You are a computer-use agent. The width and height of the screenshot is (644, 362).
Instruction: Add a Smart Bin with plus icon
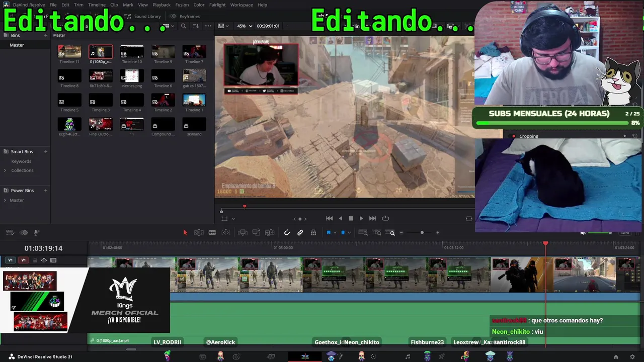click(x=46, y=151)
